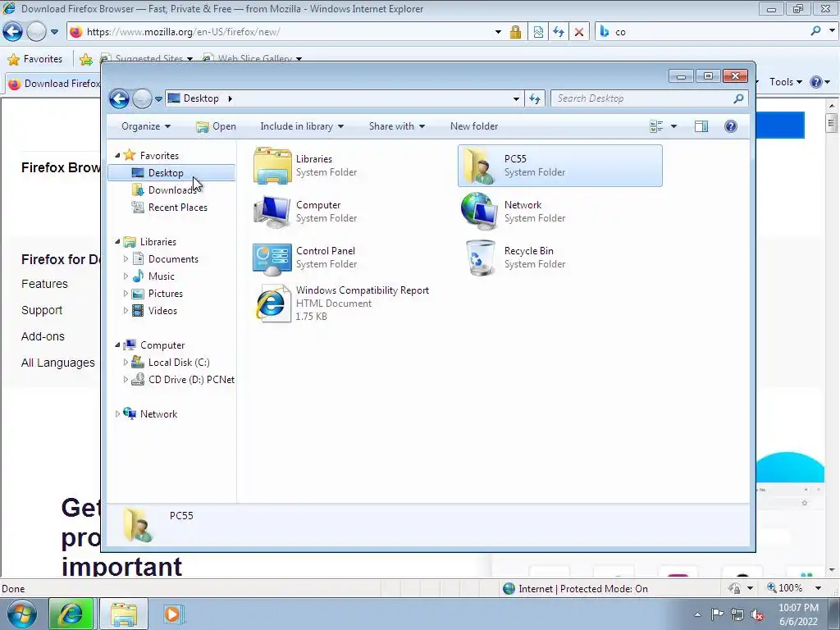Viewport: 840px width, 630px height.
Task: Click Explorer forward arrow button
Action: 142,98
